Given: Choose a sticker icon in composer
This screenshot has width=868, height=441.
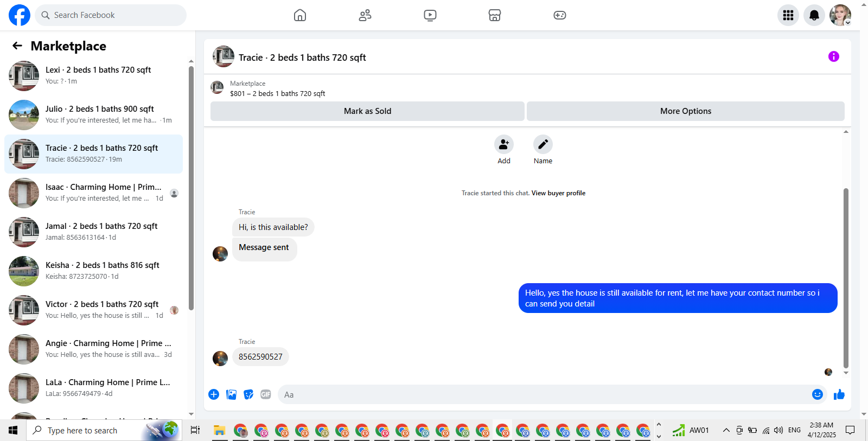Looking at the screenshot, I should click(248, 394).
